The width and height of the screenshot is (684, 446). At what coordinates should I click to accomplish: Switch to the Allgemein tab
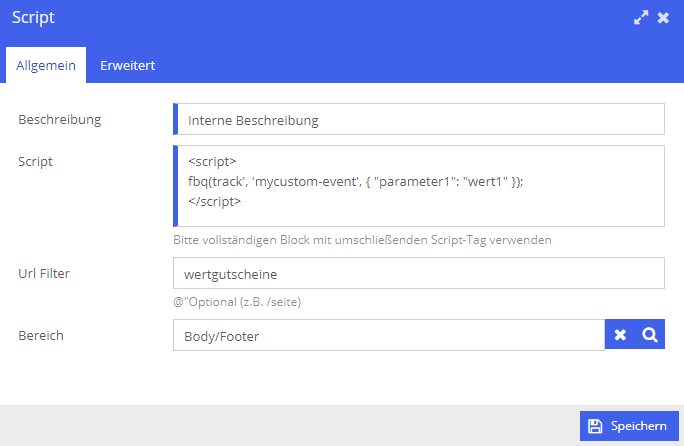pyautogui.click(x=46, y=65)
